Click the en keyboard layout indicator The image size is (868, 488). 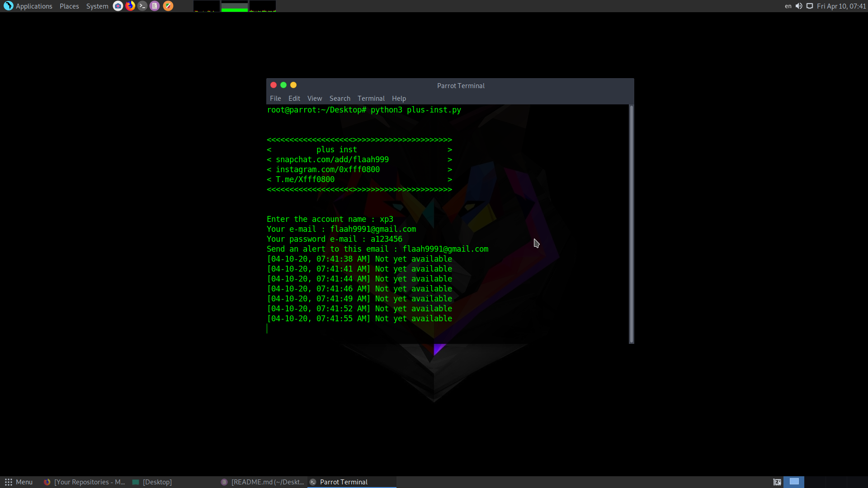coord(788,6)
